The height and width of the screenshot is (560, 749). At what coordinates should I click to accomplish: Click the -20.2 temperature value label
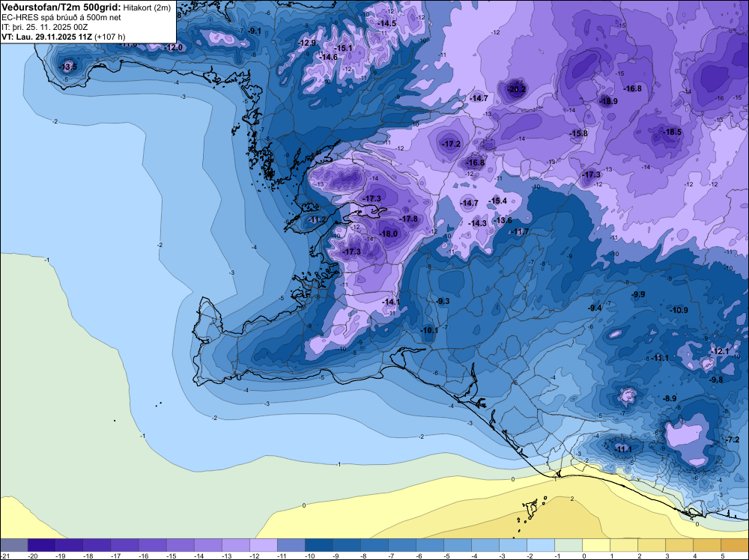click(x=516, y=89)
